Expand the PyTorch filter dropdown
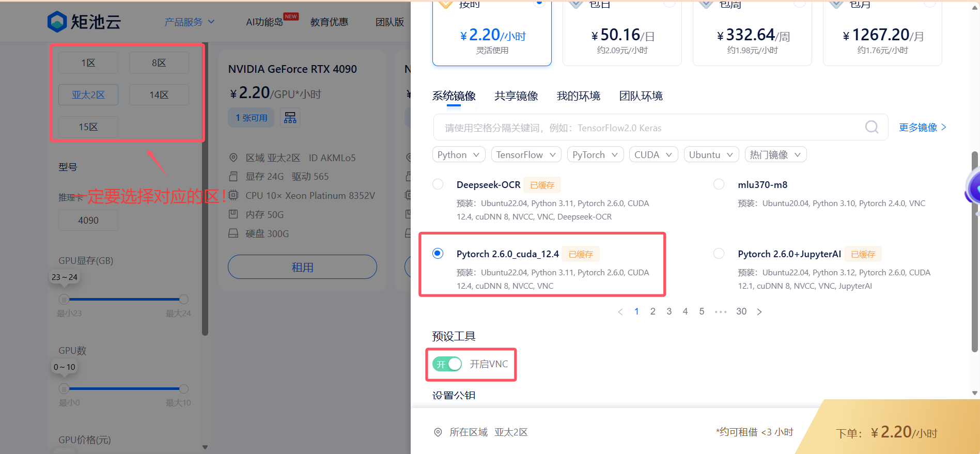The width and height of the screenshot is (980, 454). 596,154
